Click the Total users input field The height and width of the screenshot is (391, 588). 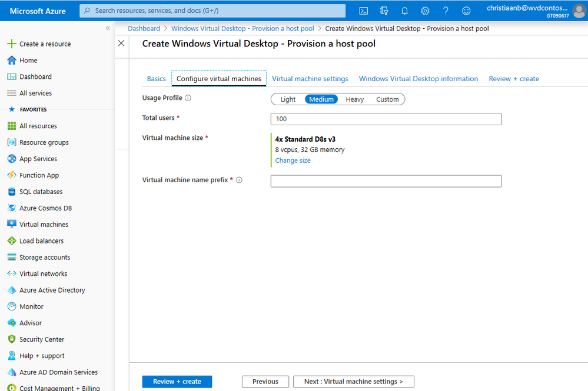386,119
